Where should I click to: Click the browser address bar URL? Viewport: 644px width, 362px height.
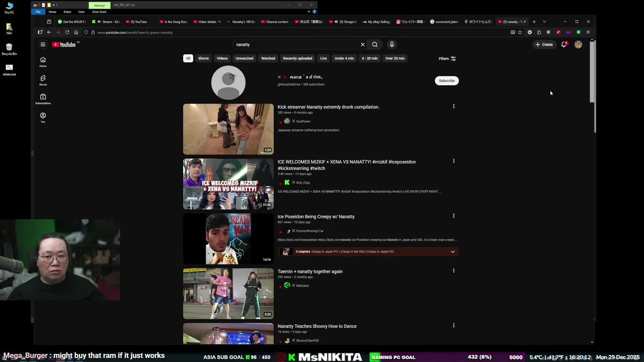(135, 32)
